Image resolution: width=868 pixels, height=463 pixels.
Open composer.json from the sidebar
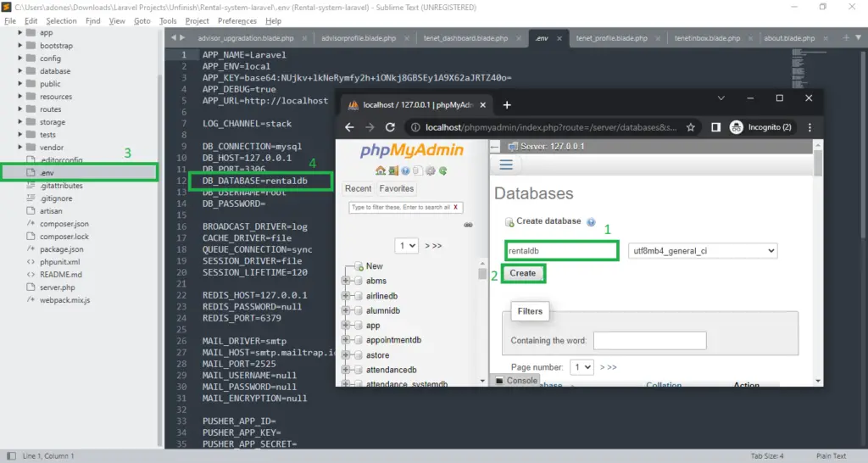coord(64,224)
